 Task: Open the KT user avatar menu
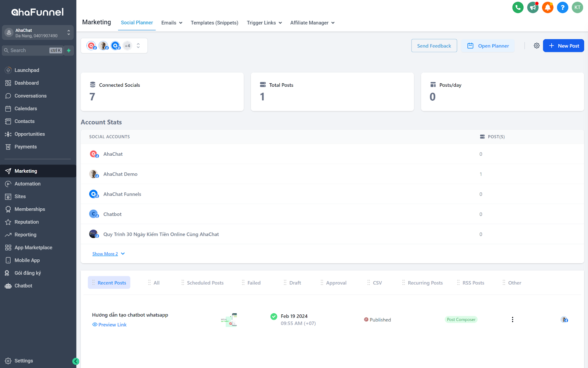[x=577, y=7]
